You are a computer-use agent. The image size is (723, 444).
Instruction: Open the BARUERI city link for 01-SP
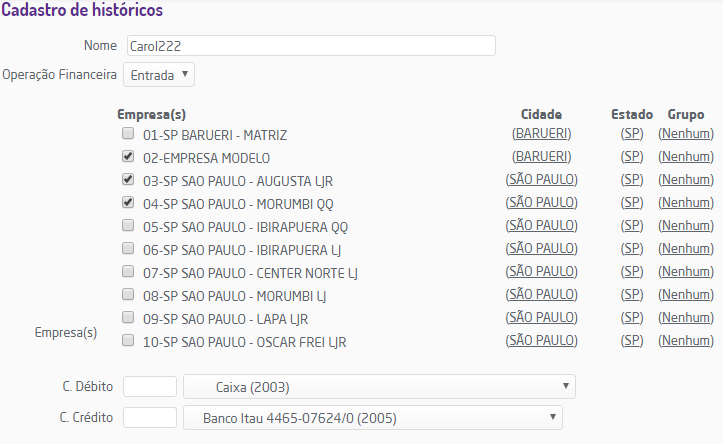pos(542,133)
